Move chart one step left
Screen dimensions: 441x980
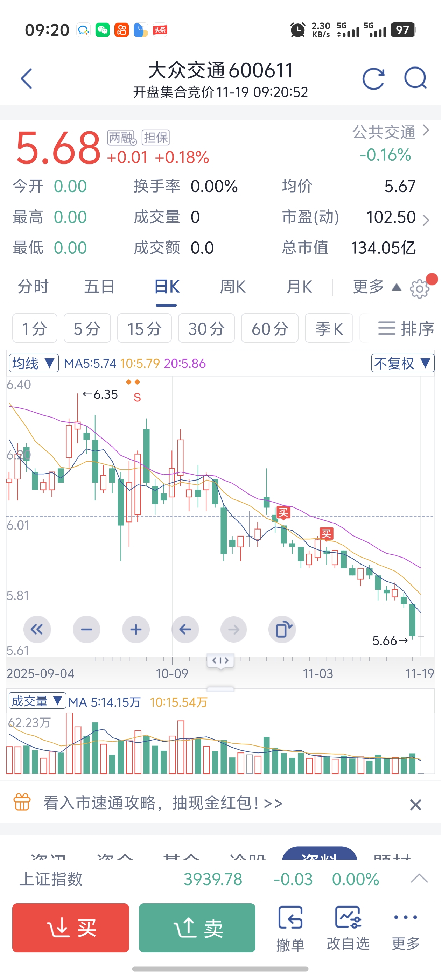click(185, 630)
